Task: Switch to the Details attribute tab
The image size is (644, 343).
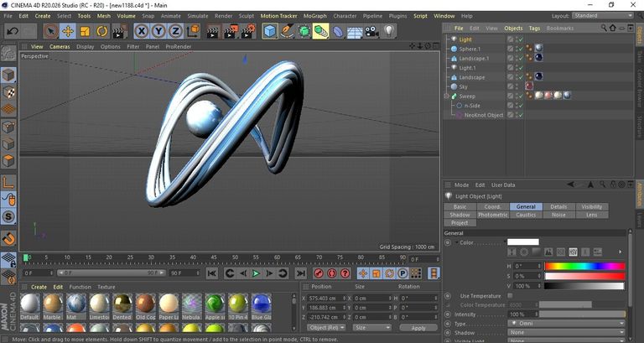Action: coord(558,206)
